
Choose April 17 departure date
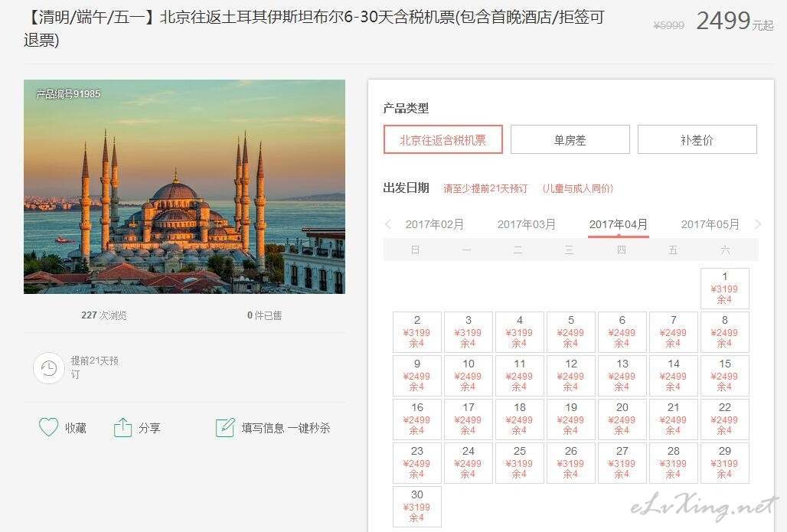pyautogui.click(x=469, y=419)
